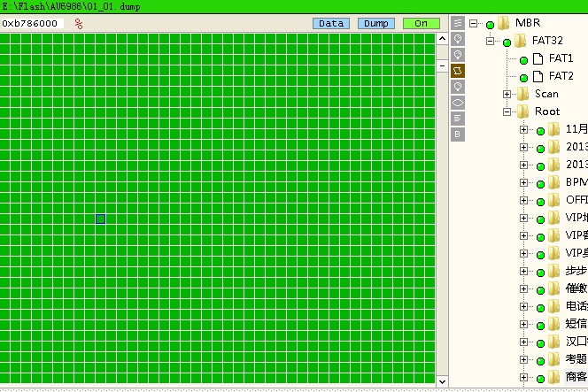The height and width of the screenshot is (392, 588).
Task: Toggle green status dot next to FAT32
Action: tap(507, 42)
